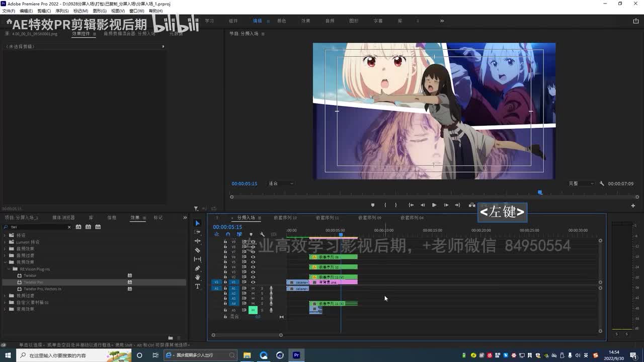Open playback resolution '完整' dropdown

tap(581, 184)
